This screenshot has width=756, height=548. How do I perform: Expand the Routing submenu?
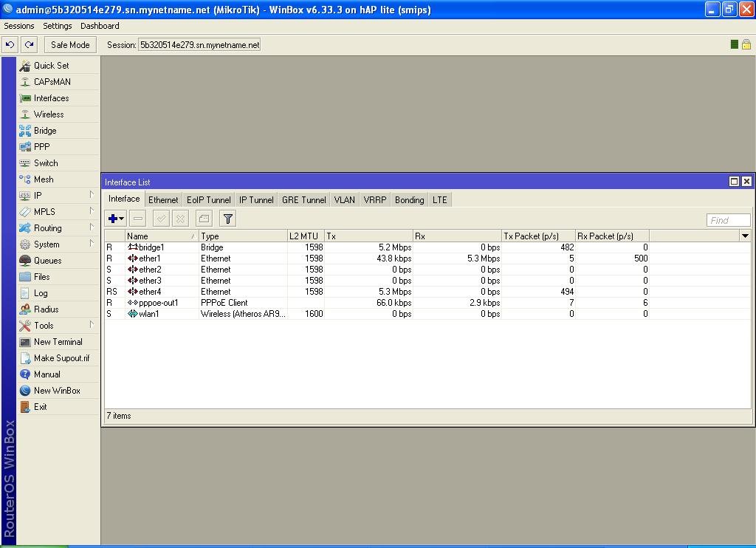(47, 228)
